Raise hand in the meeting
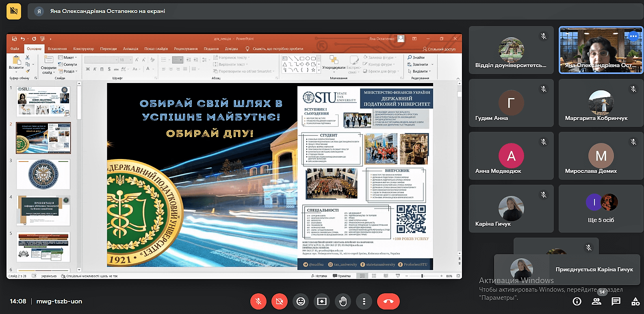 343,301
